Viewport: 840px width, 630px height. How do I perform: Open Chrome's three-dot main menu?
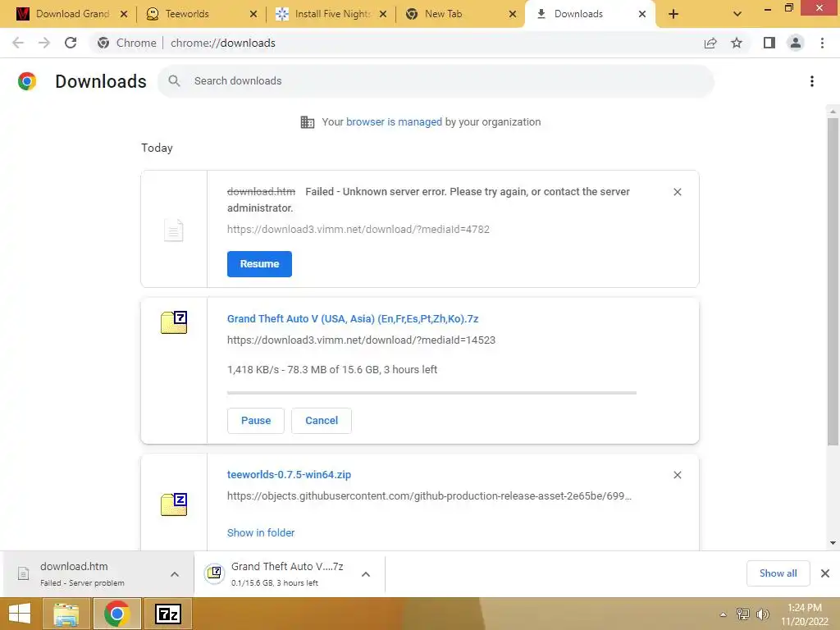822,43
